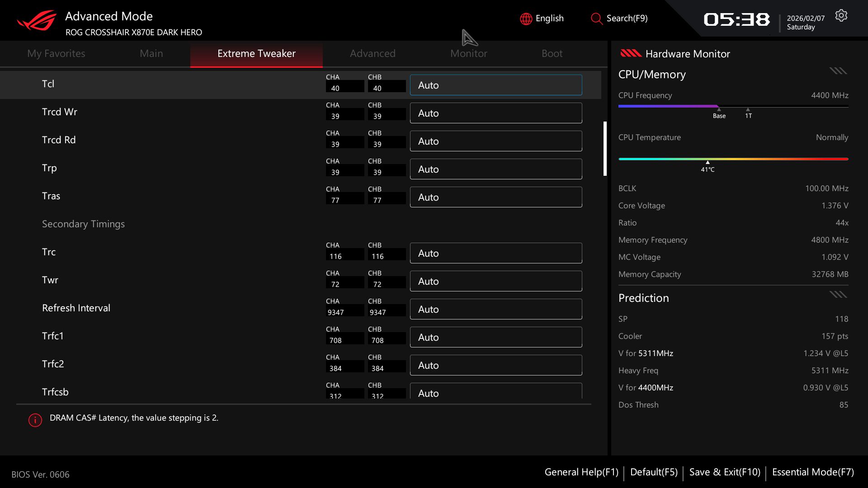The width and height of the screenshot is (868, 488).
Task: Go to the Boot tab
Action: (552, 53)
